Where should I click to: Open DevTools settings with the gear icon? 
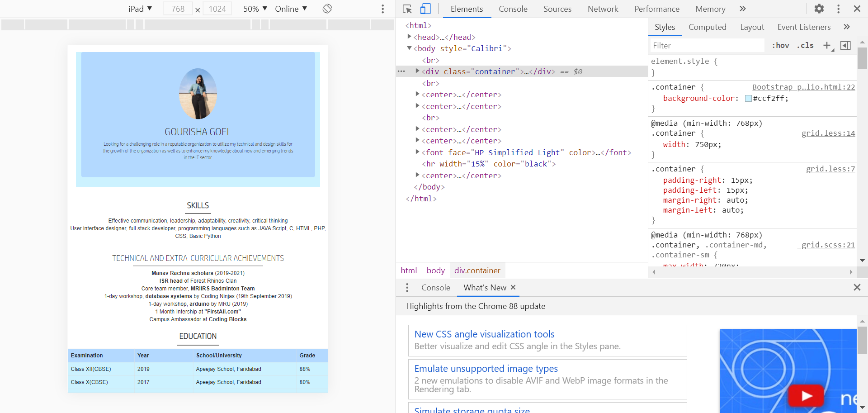click(819, 9)
